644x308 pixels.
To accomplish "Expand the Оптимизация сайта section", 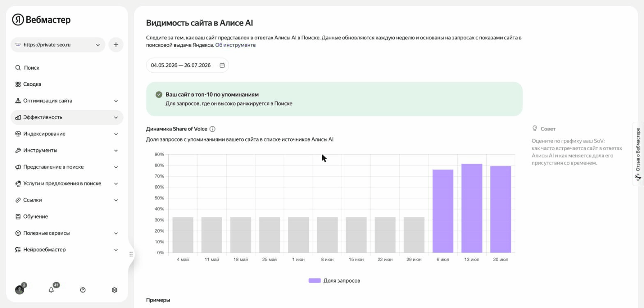I will coord(116,101).
